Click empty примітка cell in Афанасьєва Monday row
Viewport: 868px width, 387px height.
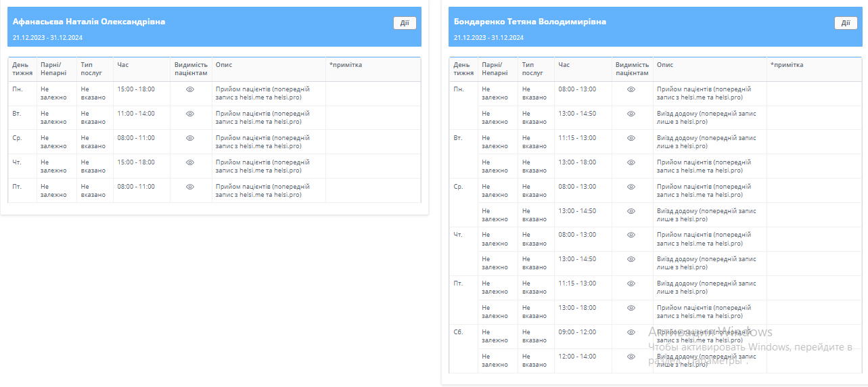(373, 93)
